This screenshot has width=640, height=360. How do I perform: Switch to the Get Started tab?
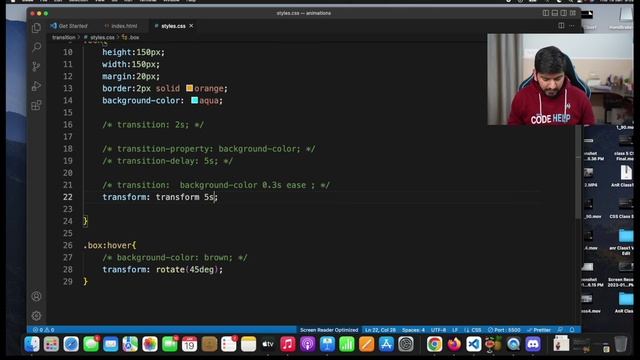69,26
